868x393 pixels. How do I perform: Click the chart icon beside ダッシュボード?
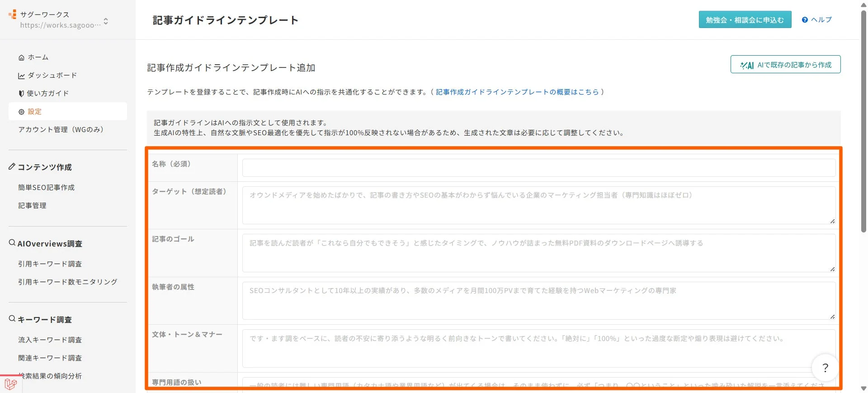[x=21, y=76]
